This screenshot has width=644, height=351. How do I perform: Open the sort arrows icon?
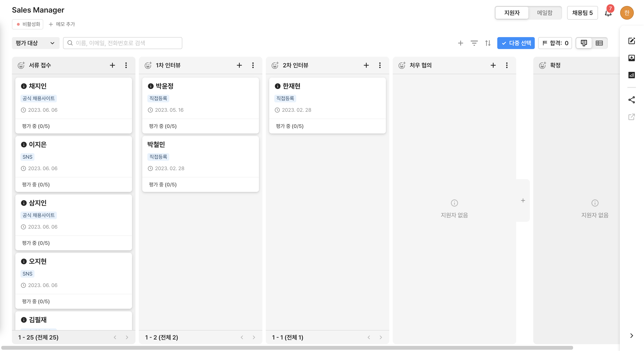pyautogui.click(x=488, y=43)
